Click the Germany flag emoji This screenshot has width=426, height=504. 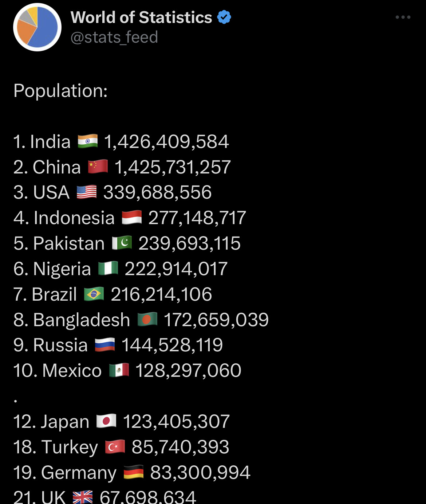[134, 472]
